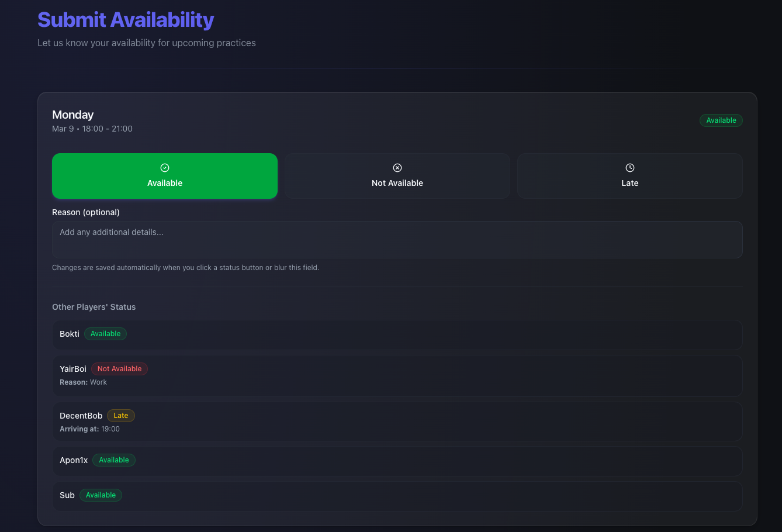The height and width of the screenshot is (532, 782).
Task: Click the Submit Availability page title
Action: coord(126,19)
